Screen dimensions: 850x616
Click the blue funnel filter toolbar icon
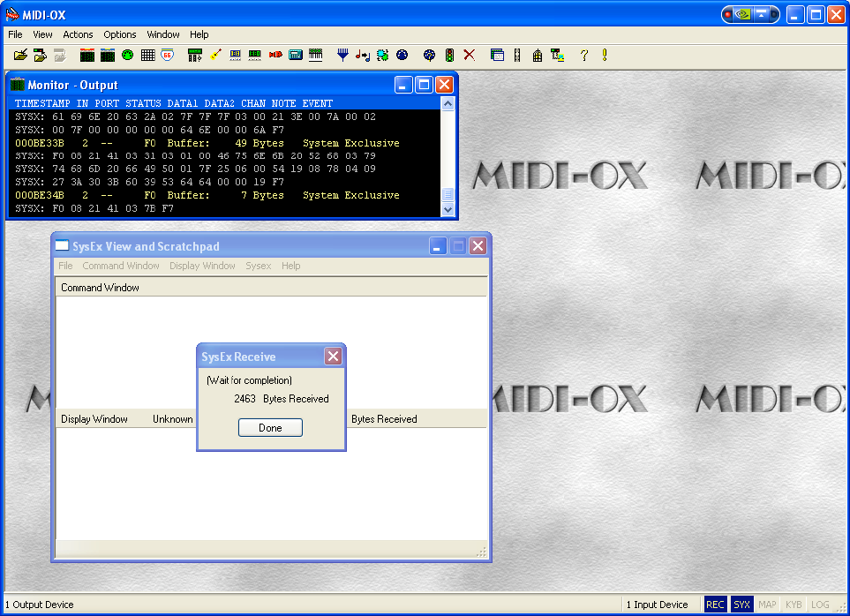(x=342, y=56)
